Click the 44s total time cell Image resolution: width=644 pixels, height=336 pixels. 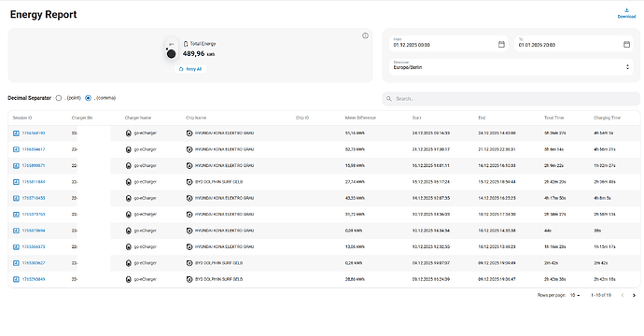click(x=548, y=231)
